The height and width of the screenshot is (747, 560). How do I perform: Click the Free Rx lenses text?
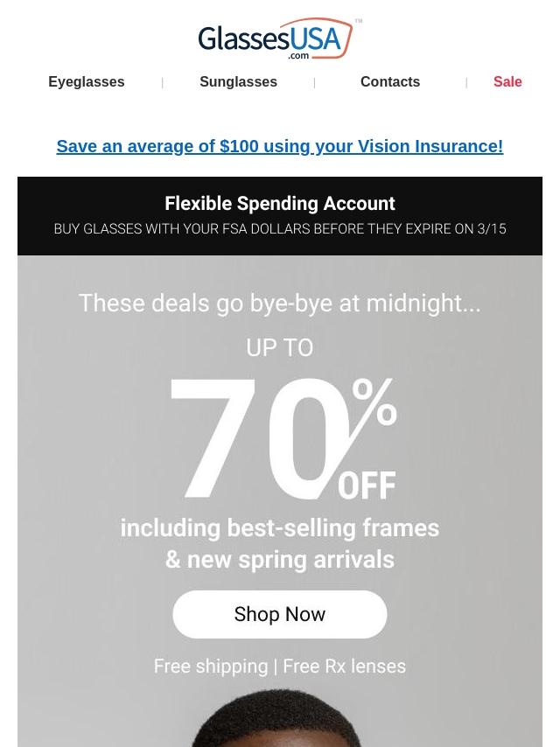[344, 666]
